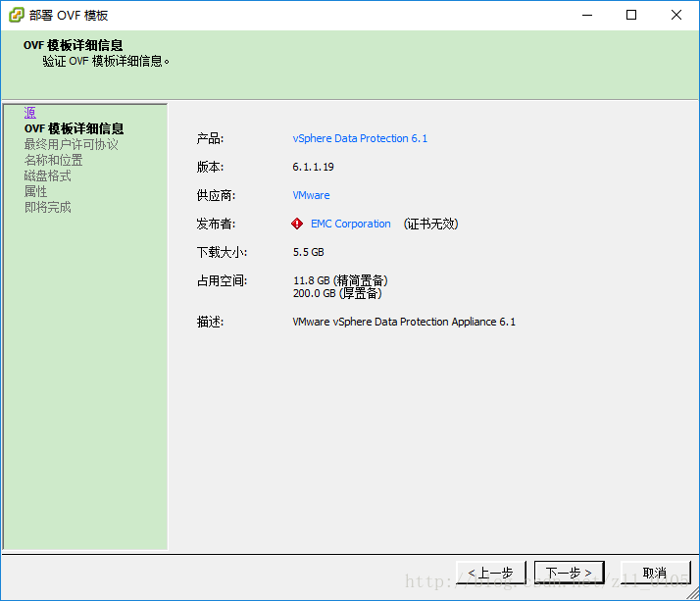This screenshot has width=700, height=601.
Task: Click the vSphere client icon in title bar
Action: pos(16,15)
